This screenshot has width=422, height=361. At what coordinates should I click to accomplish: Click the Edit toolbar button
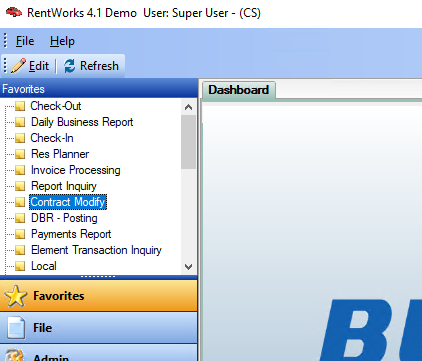[x=30, y=66]
